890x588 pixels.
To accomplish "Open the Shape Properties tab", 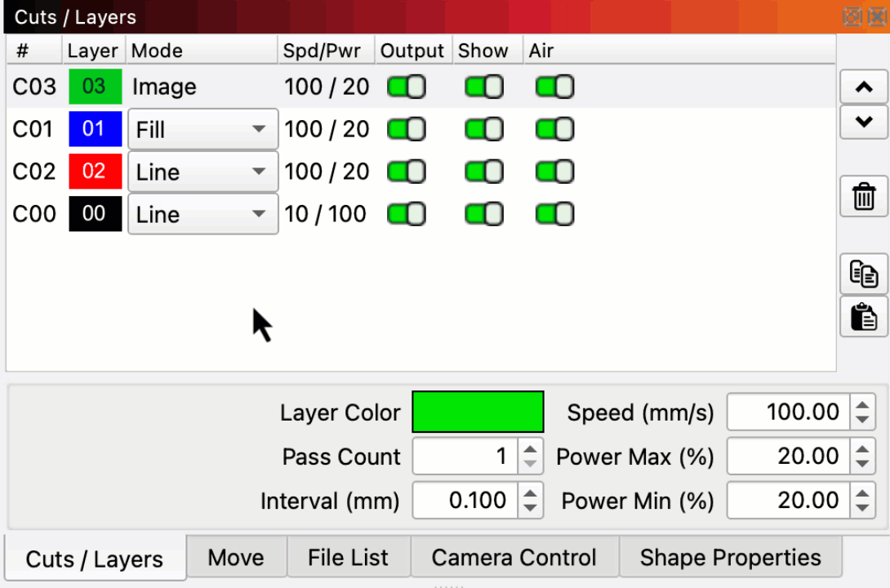I will [x=730, y=558].
